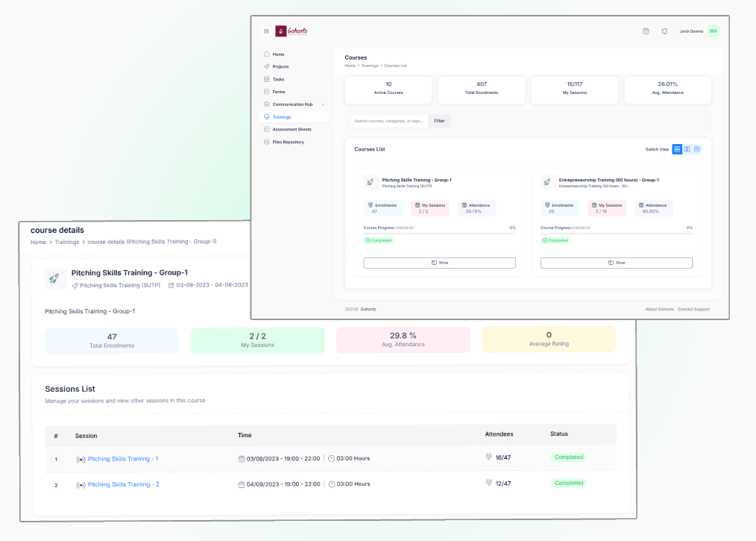Click the Pitching Skills course progress bar
The image size is (756, 541).
pos(439,234)
